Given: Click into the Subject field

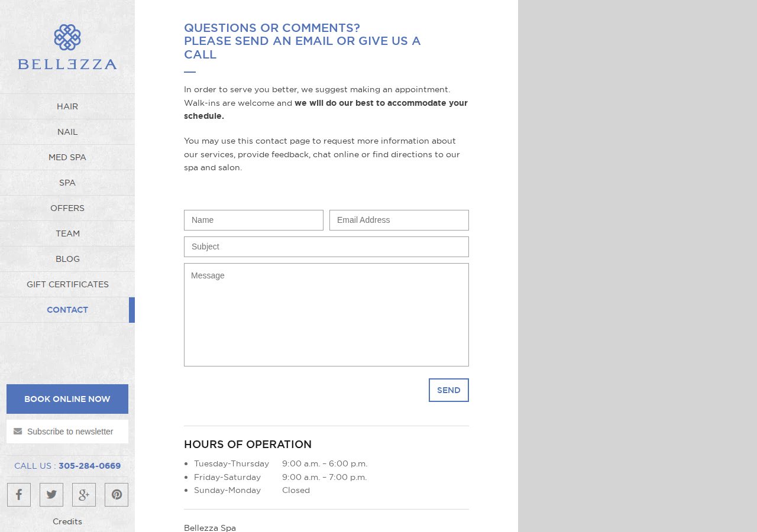Looking at the screenshot, I should coord(326,246).
